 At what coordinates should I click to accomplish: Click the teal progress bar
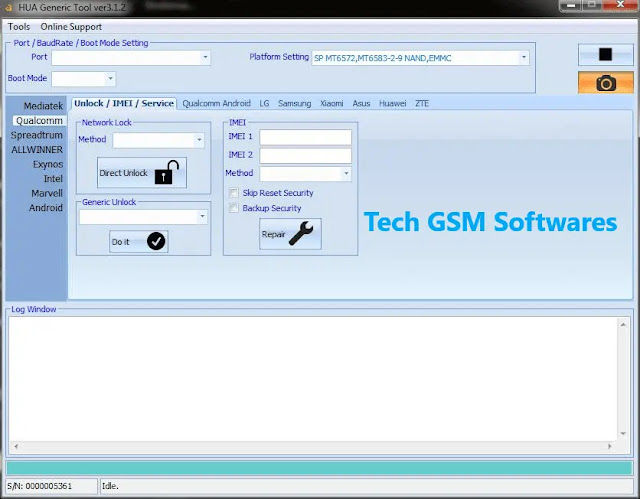coord(319,468)
